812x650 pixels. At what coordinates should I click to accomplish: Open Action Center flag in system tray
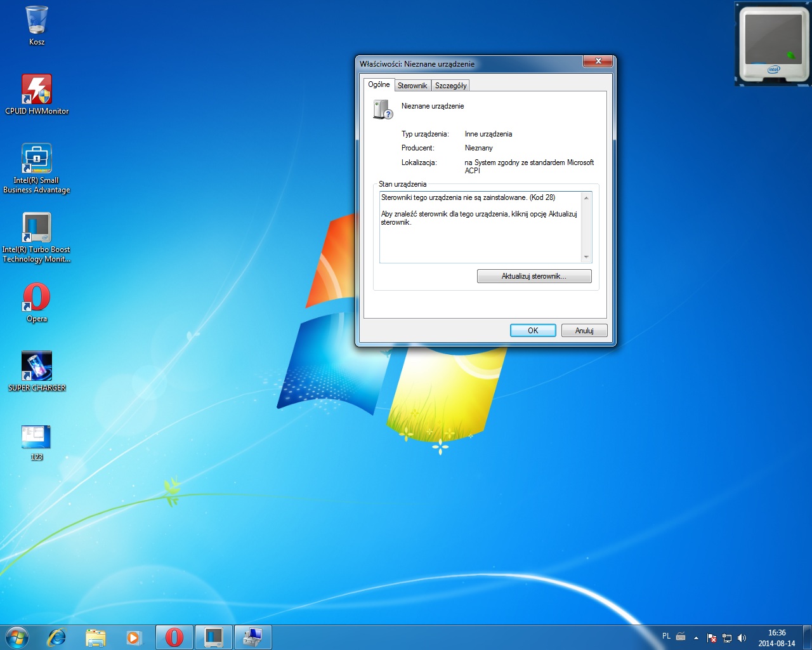pyautogui.click(x=712, y=638)
